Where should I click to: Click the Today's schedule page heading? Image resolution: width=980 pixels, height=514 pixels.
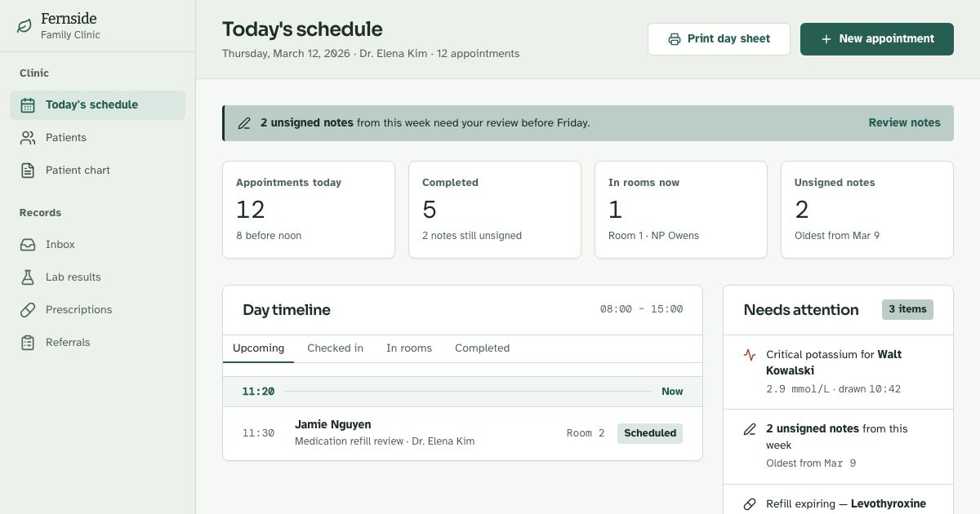click(x=302, y=29)
